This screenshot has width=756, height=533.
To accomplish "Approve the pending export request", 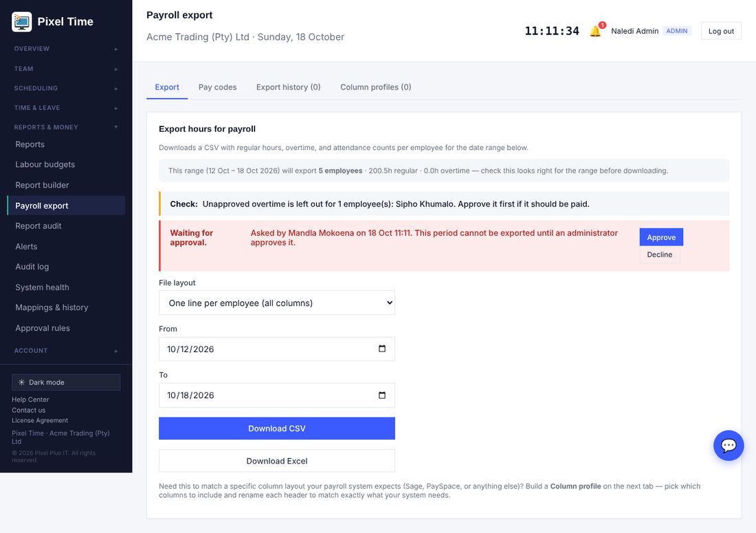I will coord(661,237).
